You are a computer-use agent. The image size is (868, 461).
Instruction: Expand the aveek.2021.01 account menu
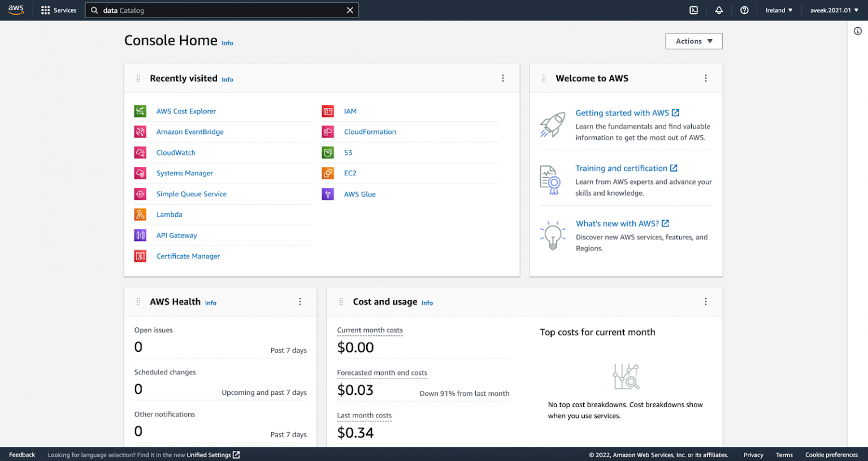click(x=834, y=10)
